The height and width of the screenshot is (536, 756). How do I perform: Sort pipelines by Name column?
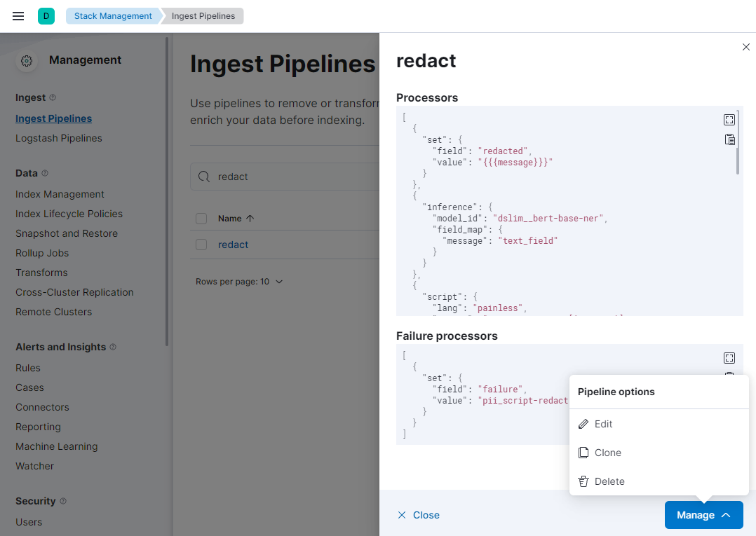click(236, 219)
